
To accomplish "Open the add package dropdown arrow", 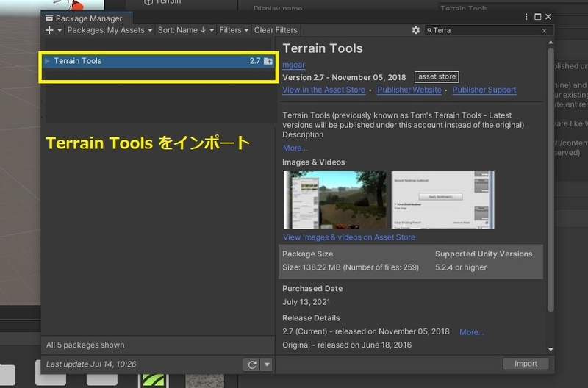I will (60, 30).
